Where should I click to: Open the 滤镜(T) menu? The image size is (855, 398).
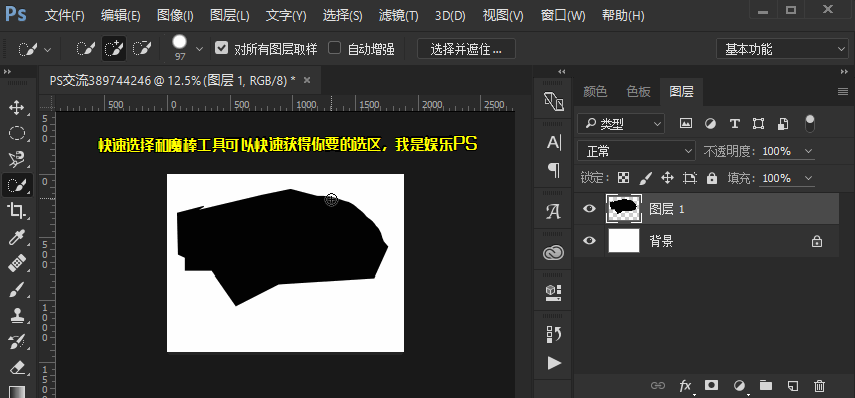click(x=399, y=15)
